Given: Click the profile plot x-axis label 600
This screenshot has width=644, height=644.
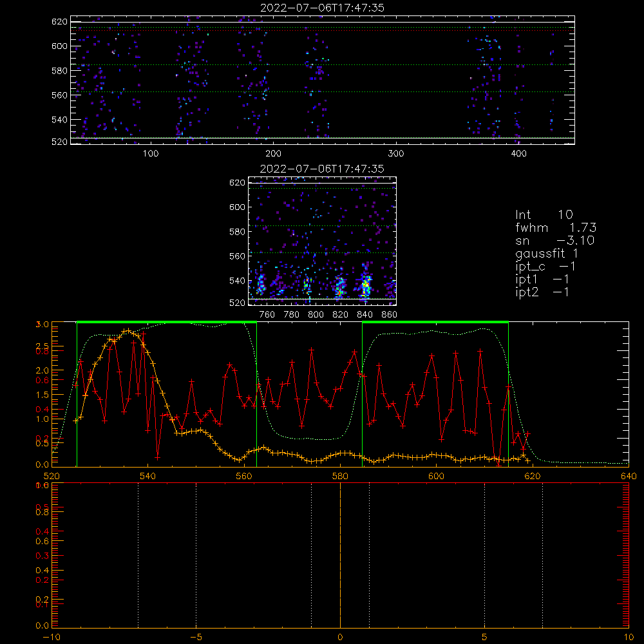Looking at the screenshot, I should pyautogui.click(x=436, y=477).
